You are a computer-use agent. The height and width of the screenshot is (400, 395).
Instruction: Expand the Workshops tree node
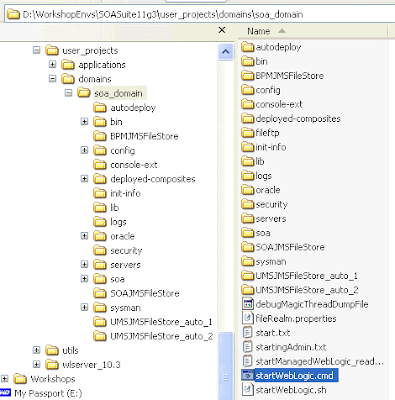pos(5,379)
